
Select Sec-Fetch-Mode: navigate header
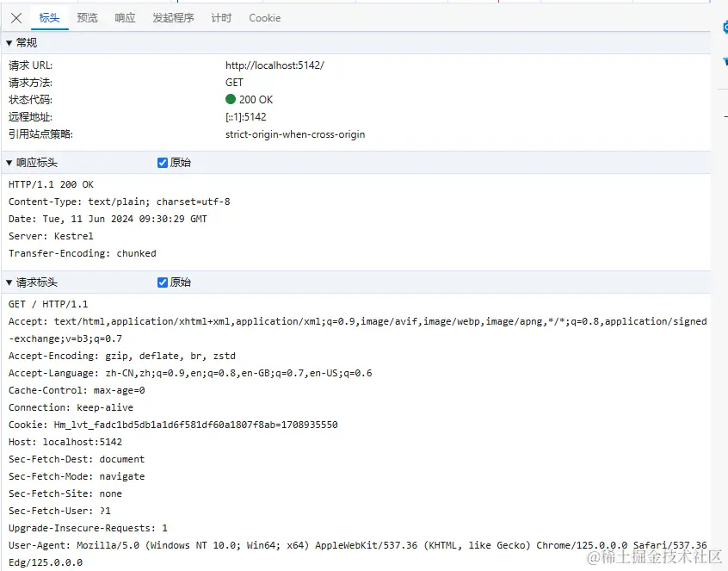click(x=77, y=476)
